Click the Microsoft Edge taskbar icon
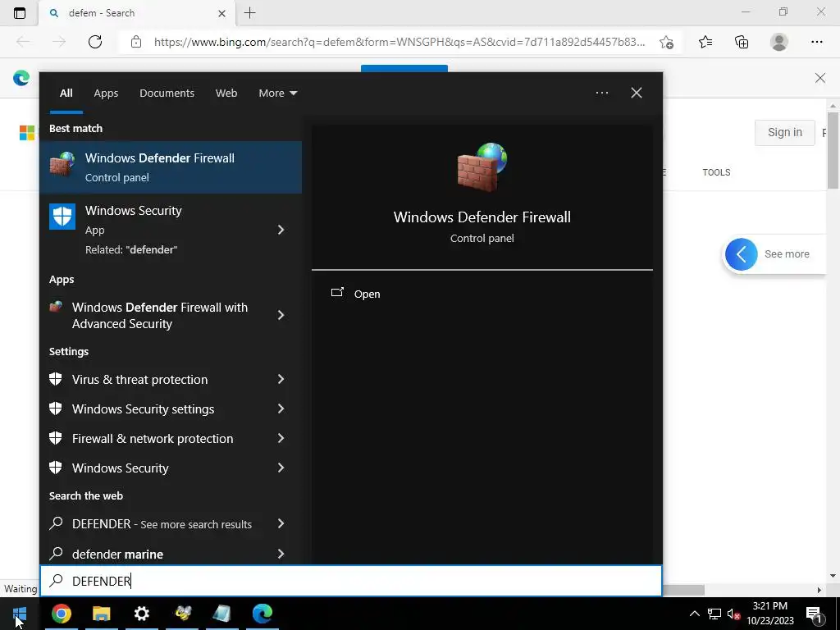 coord(262,614)
